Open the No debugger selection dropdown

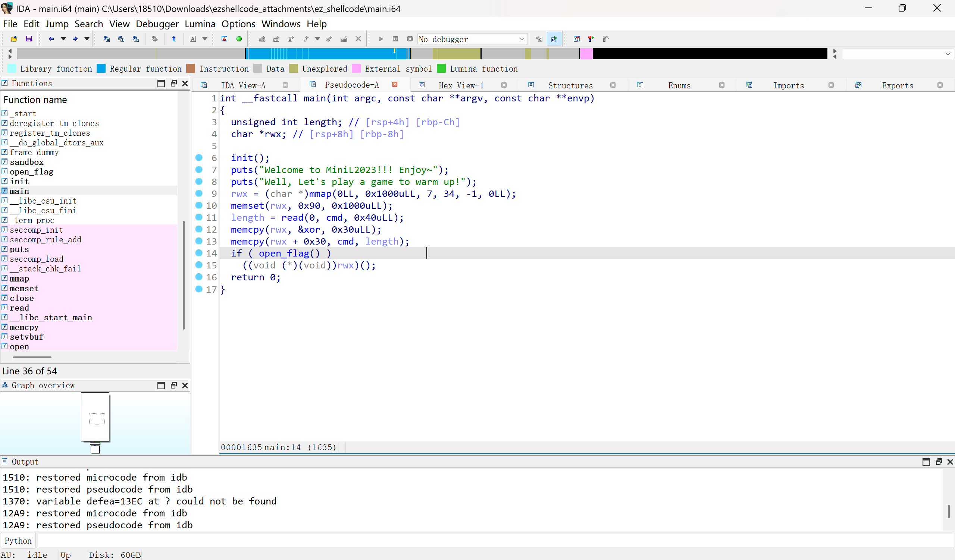[x=473, y=39]
